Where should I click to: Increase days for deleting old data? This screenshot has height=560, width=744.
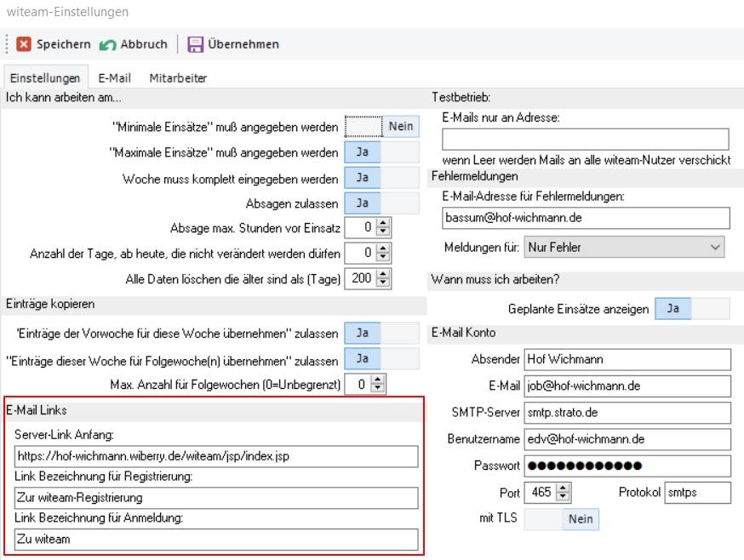point(383,274)
